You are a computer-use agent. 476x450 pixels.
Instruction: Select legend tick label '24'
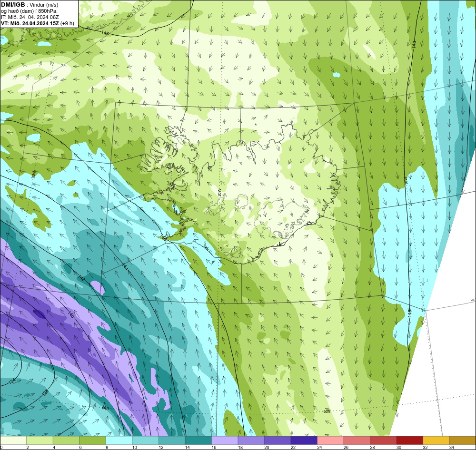click(319, 447)
